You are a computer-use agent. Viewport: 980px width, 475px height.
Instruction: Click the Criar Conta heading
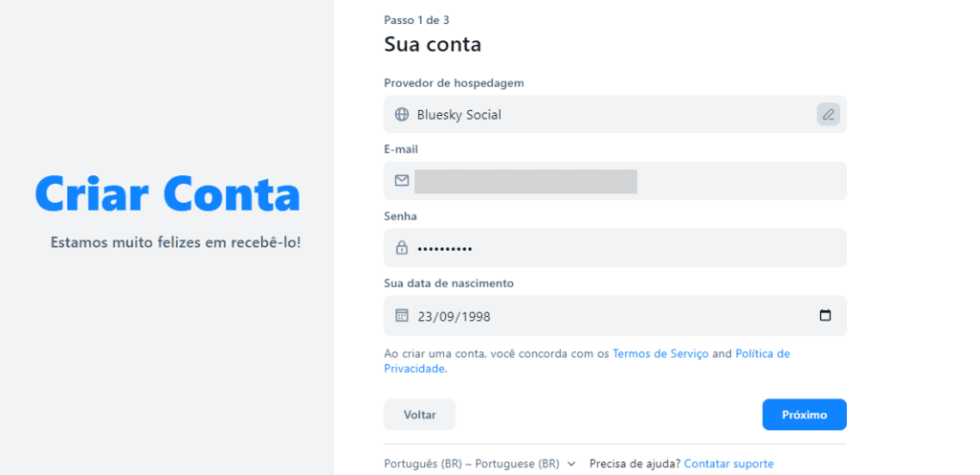point(167,192)
